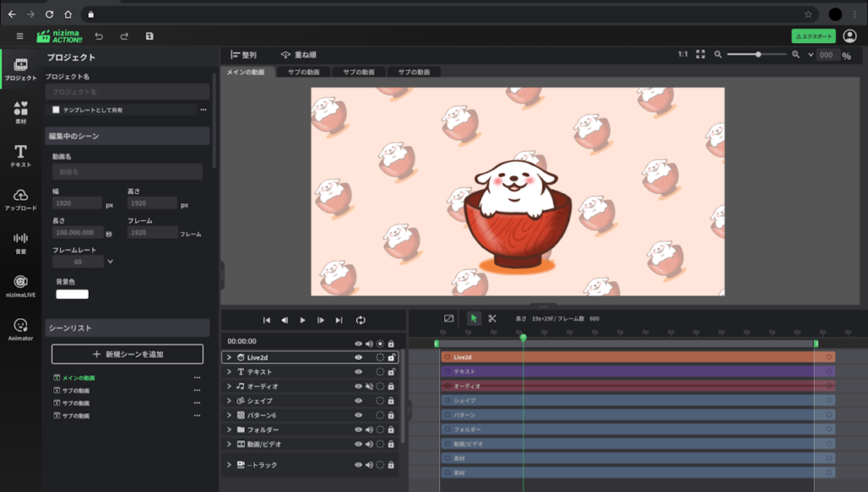The height and width of the screenshot is (492, 868).
Task: Select the scissors cut tool
Action: tap(492, 318)
